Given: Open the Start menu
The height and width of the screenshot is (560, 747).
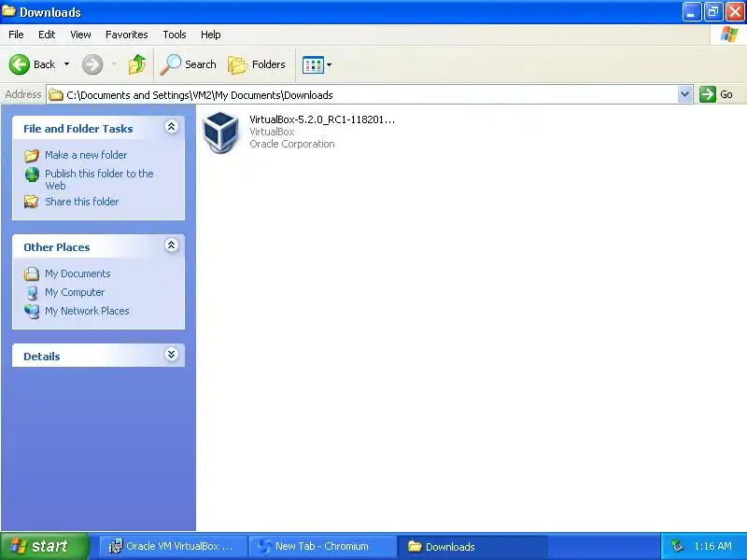Looking at the screenshot, I should pos(44,546).
